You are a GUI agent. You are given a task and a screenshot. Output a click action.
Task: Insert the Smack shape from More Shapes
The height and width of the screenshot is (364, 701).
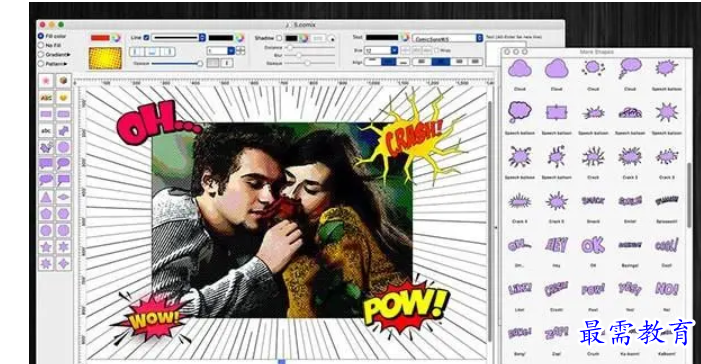[593, 201]
